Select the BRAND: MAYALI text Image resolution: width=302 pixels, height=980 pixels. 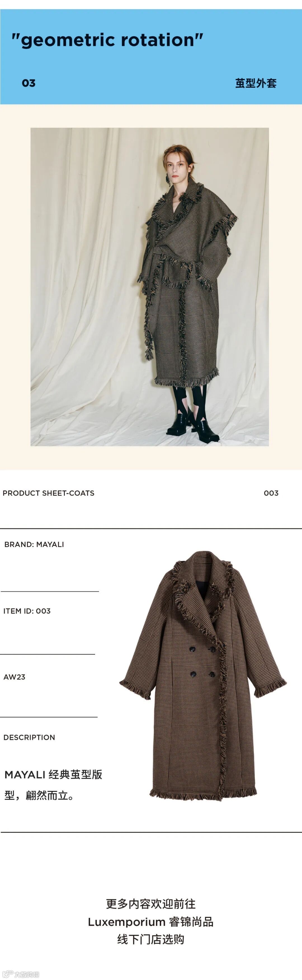[34, 544]
